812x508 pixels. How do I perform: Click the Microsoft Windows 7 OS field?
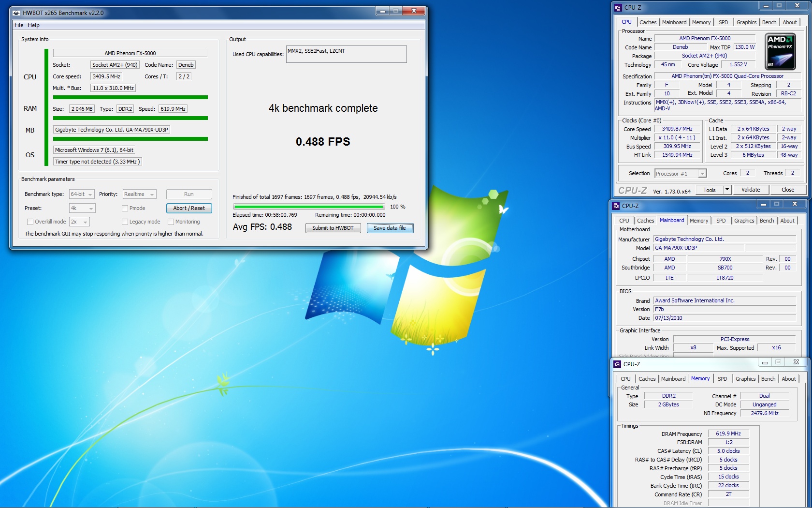(94, 150)
